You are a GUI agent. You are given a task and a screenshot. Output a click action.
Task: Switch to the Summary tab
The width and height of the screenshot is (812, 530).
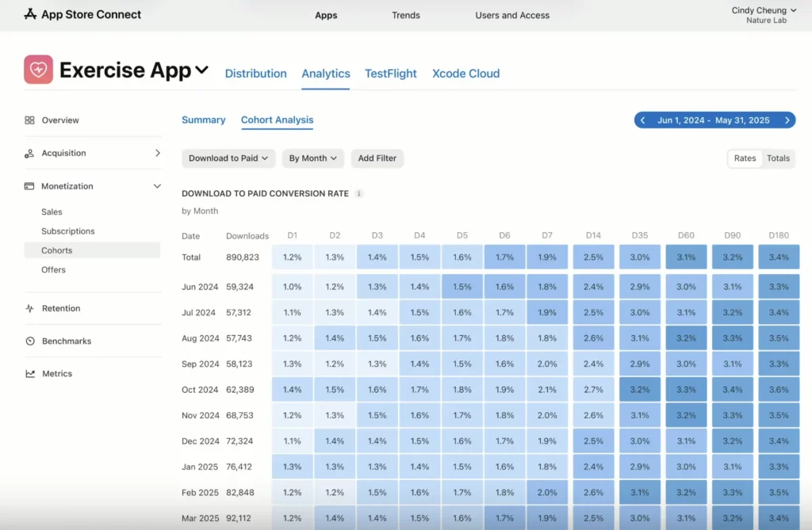point(204,120)
